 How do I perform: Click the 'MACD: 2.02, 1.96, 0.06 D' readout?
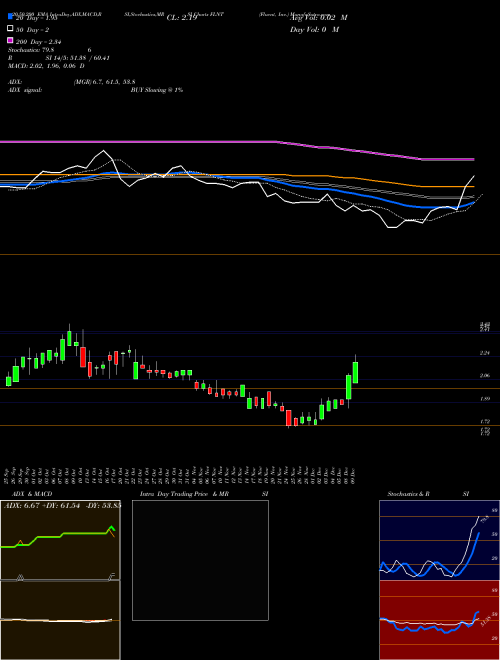(46, 66)
